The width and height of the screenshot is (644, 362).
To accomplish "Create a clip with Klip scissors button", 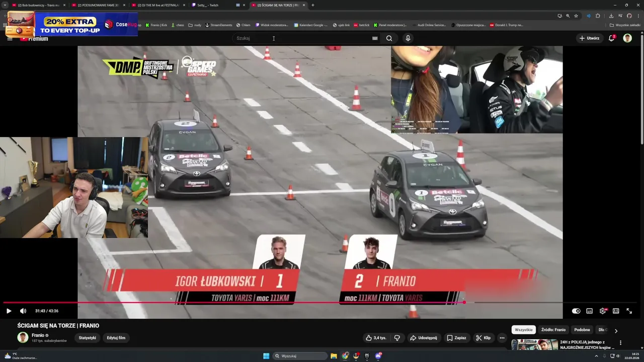I will [x=483, y=338].
